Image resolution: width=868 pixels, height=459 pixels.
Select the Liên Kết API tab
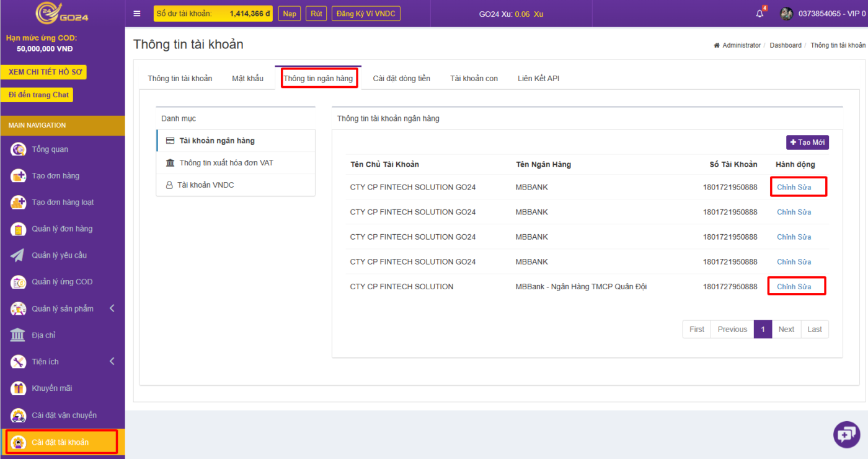[x=538, y=79]
